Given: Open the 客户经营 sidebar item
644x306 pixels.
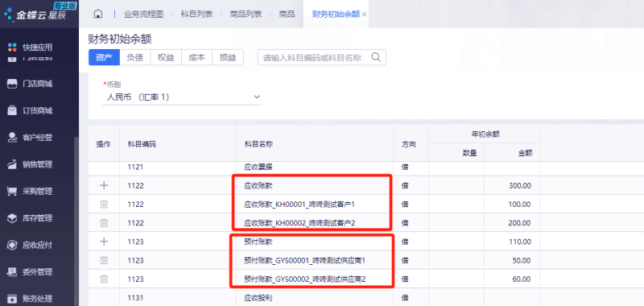Looking at the screenshot, I should (x=30, y=138).
